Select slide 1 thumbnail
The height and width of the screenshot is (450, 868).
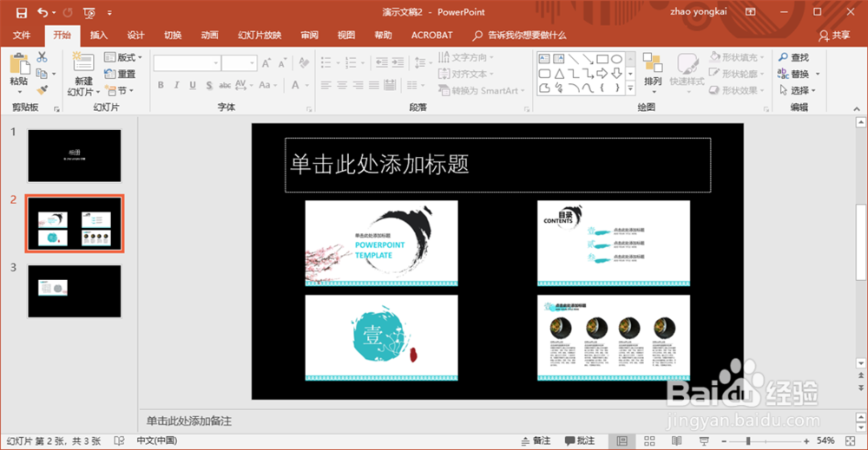pyautogui.click(x=74, y=156)
